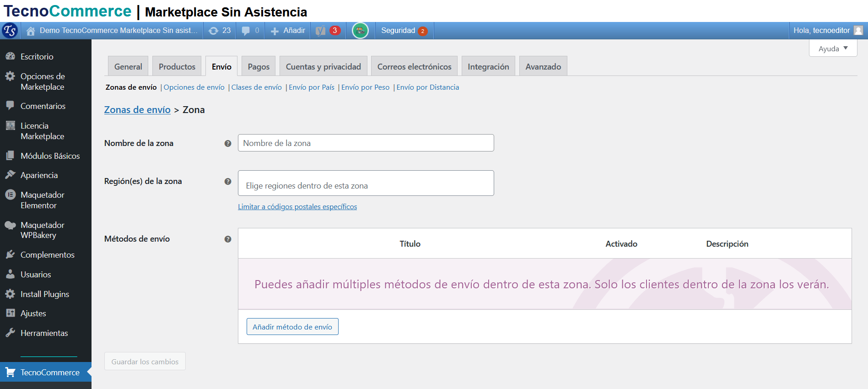Open the region selector 'Elige regiones dentro de esta zona'
868x389 pixels.
366,183
